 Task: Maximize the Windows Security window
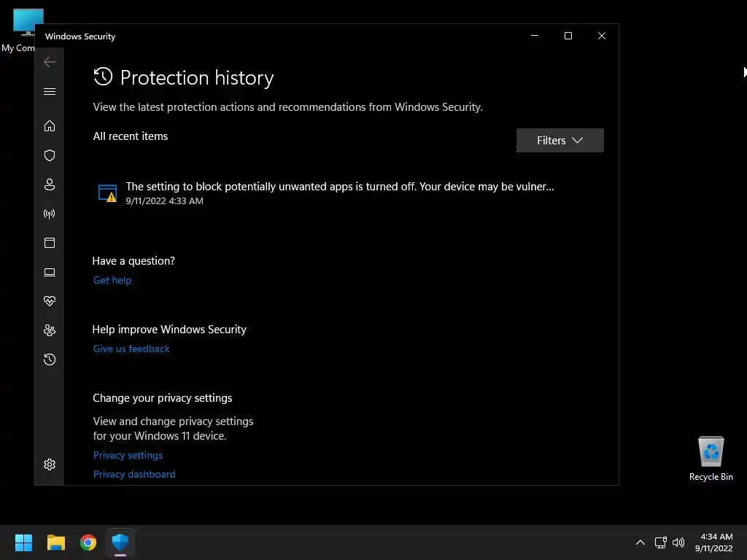[568, 36]
